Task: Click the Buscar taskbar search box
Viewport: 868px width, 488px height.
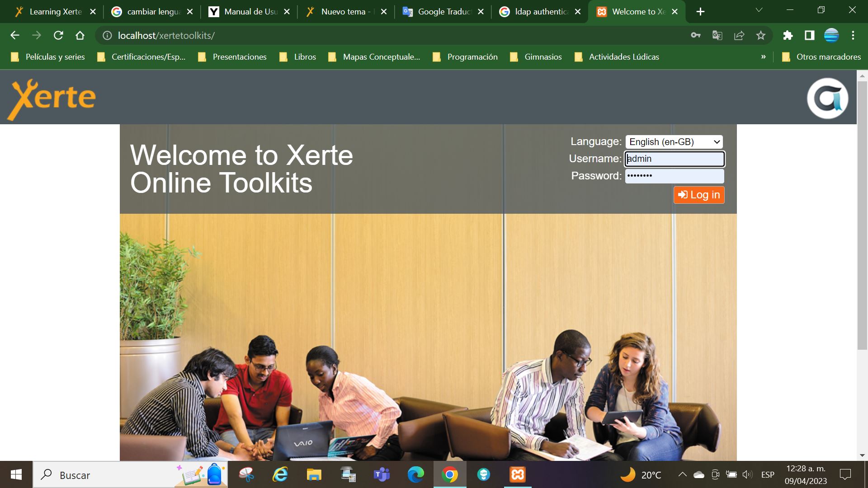Action: tap(130, 475)
